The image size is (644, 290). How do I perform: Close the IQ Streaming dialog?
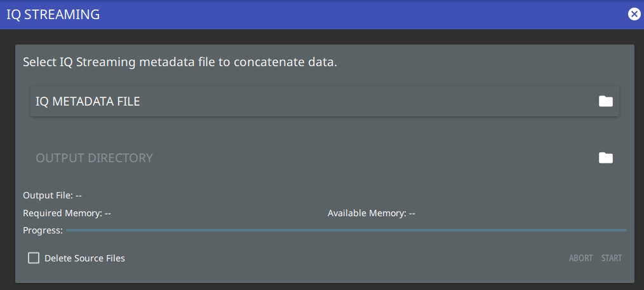634,15
